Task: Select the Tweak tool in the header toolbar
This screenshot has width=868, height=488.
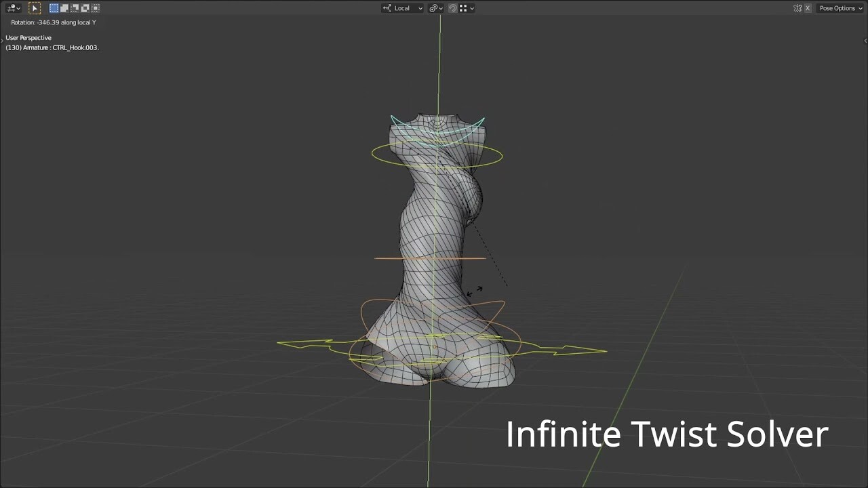Action: coord(35,8)
